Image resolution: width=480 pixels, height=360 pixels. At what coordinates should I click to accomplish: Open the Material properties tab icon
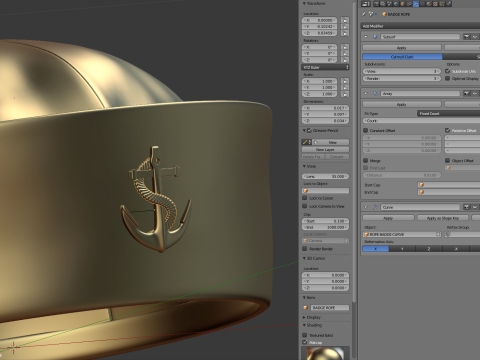pyautogui.click(x=429, y=4)
